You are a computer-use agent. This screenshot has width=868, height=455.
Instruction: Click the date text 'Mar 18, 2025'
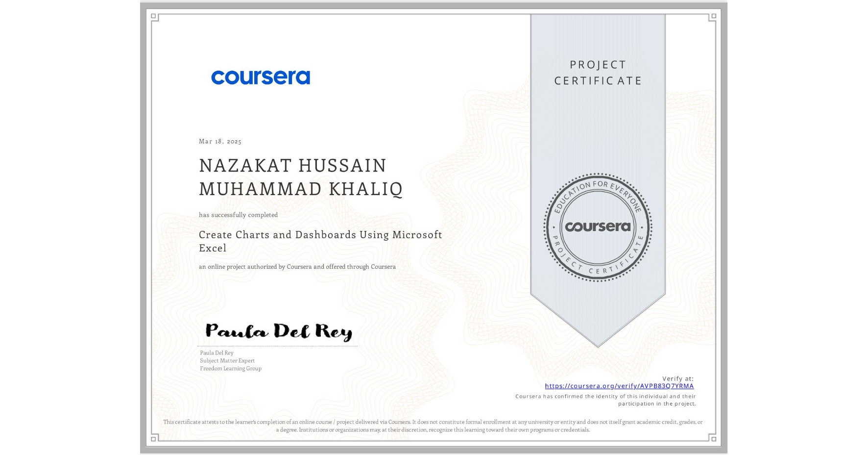[220, 141]
